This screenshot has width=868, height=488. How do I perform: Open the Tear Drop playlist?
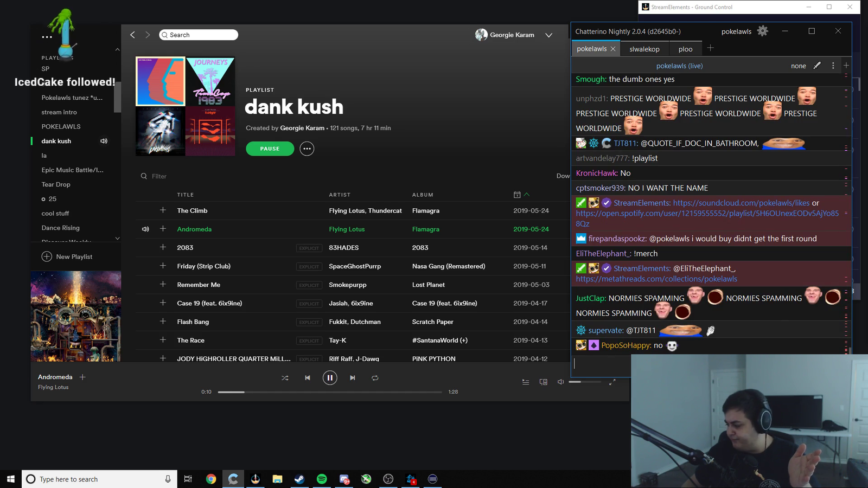click(x=56, y=184)
